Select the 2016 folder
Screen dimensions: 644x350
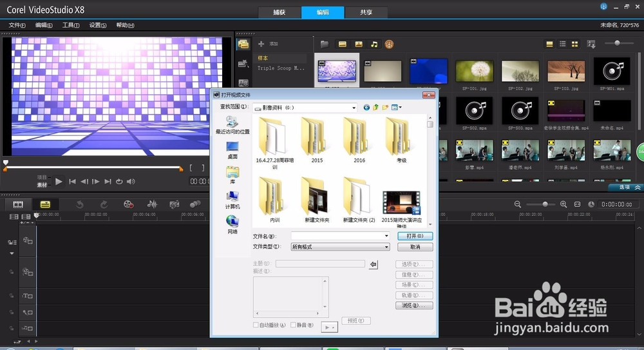pos(359,141)
